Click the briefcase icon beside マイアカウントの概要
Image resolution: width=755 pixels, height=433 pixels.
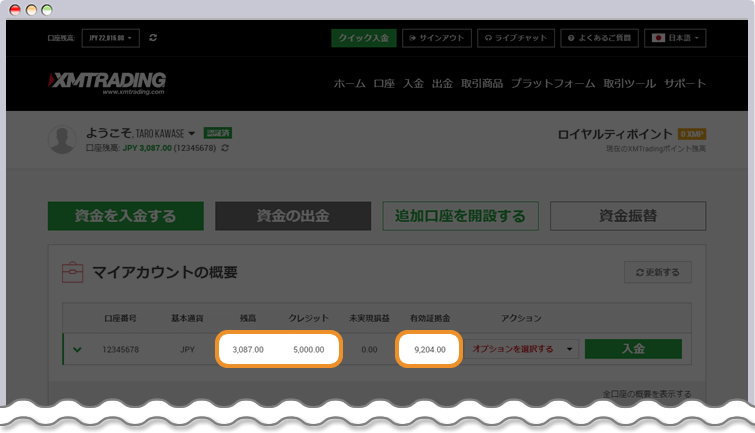pyautogui.click(x=72, y=272)
